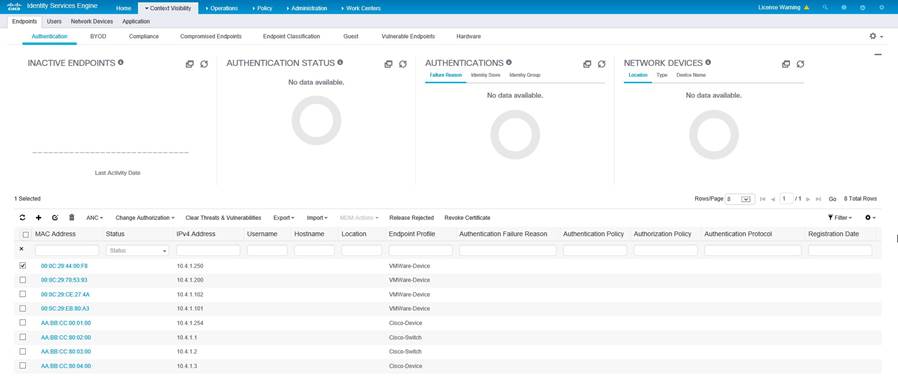The image size is (898, 376).
Task: Open the Status filter dropdown
Action: point(137,251)
